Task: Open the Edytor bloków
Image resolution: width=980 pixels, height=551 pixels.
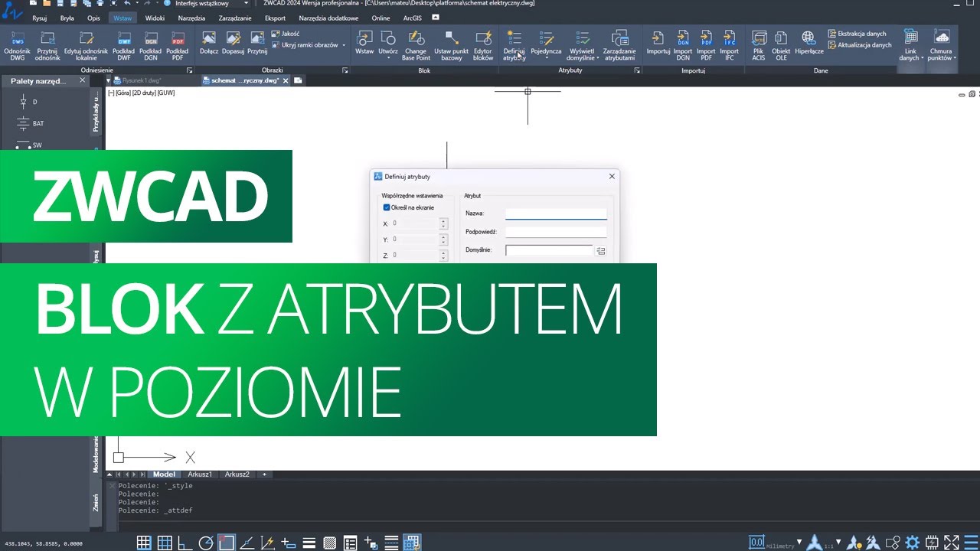Action: point(483,45)
